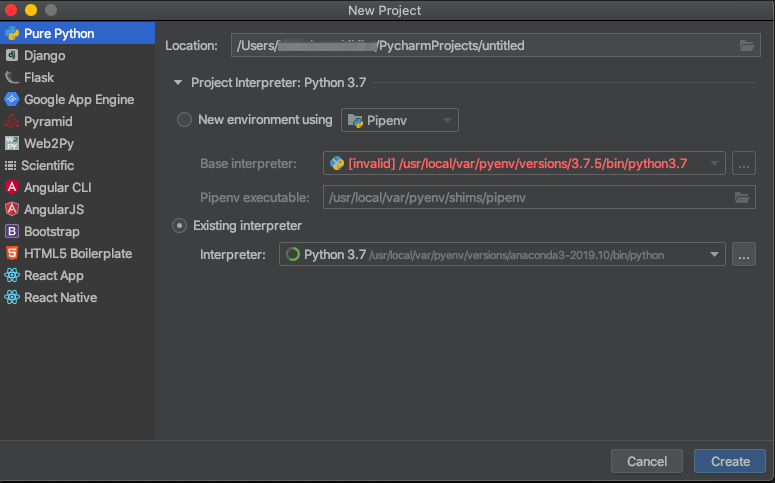Collapse the Project Interpreter section

tap(179, 83)
